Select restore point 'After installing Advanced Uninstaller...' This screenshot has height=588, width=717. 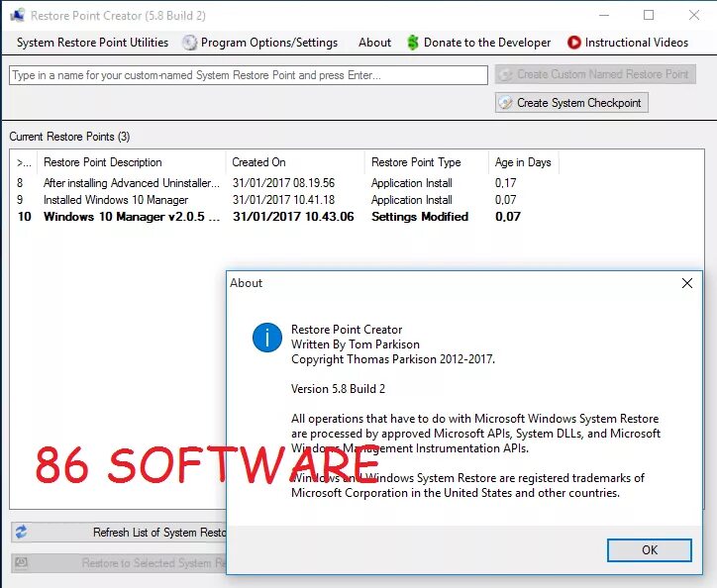coord(132,183)
